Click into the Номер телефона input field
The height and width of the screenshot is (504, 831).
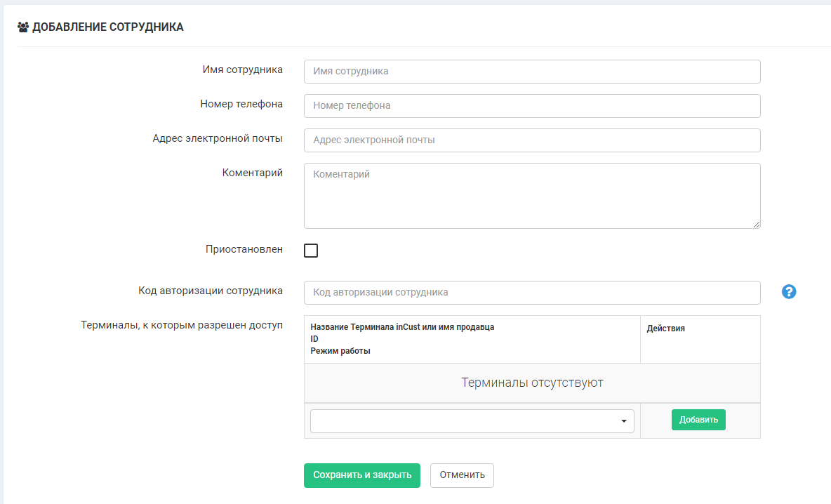point(532,106)
